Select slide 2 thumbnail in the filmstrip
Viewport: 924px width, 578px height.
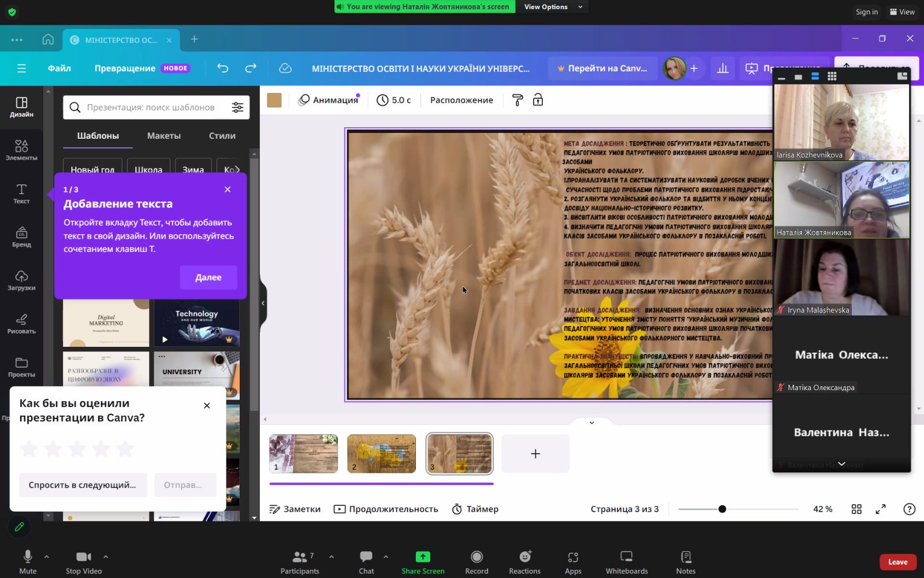(x=382, y=454)
